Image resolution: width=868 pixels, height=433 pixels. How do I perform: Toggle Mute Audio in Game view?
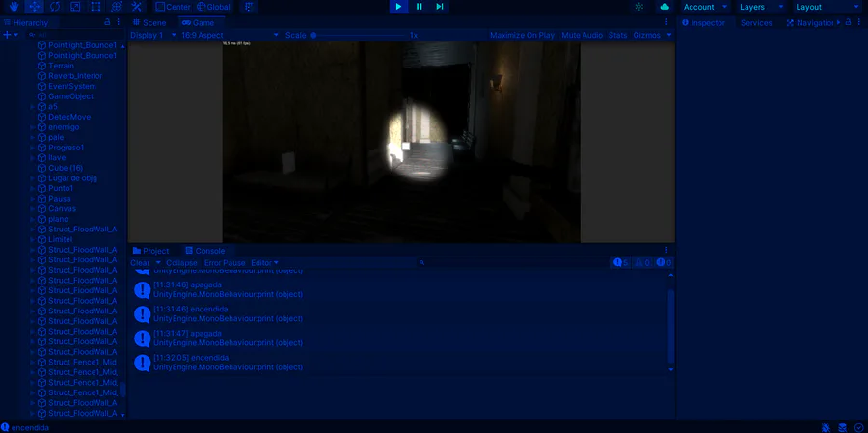tap(582, 35)
